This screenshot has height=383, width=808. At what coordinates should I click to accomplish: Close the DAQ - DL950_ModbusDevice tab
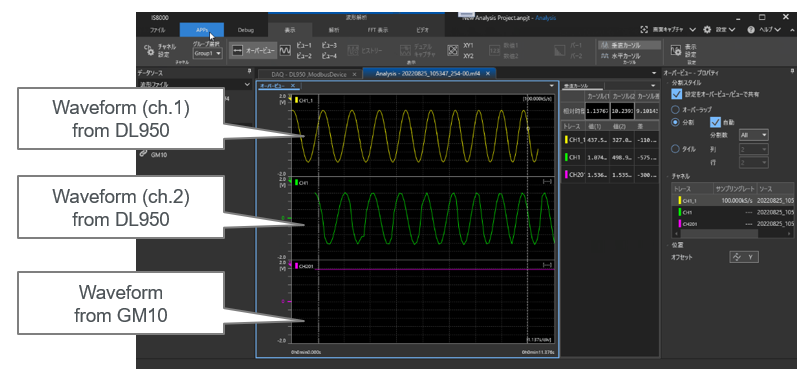(x=354, y=74)
